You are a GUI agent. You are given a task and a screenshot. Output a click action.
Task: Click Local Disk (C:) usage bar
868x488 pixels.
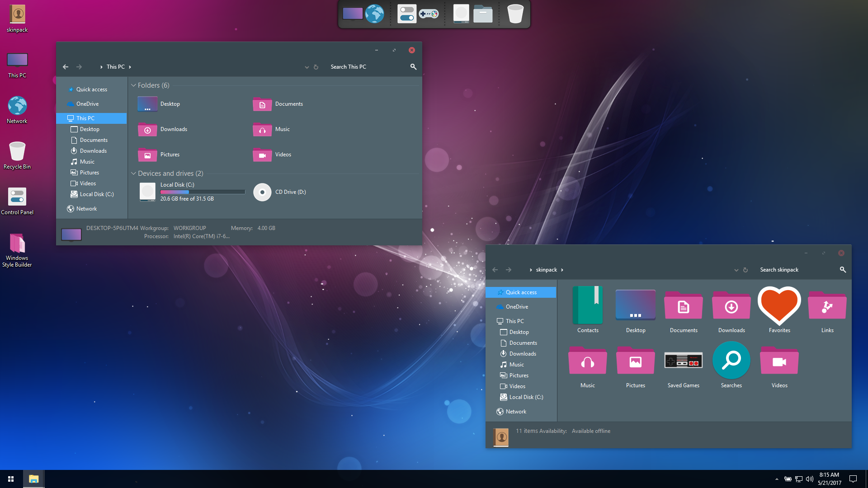[203, 192]
